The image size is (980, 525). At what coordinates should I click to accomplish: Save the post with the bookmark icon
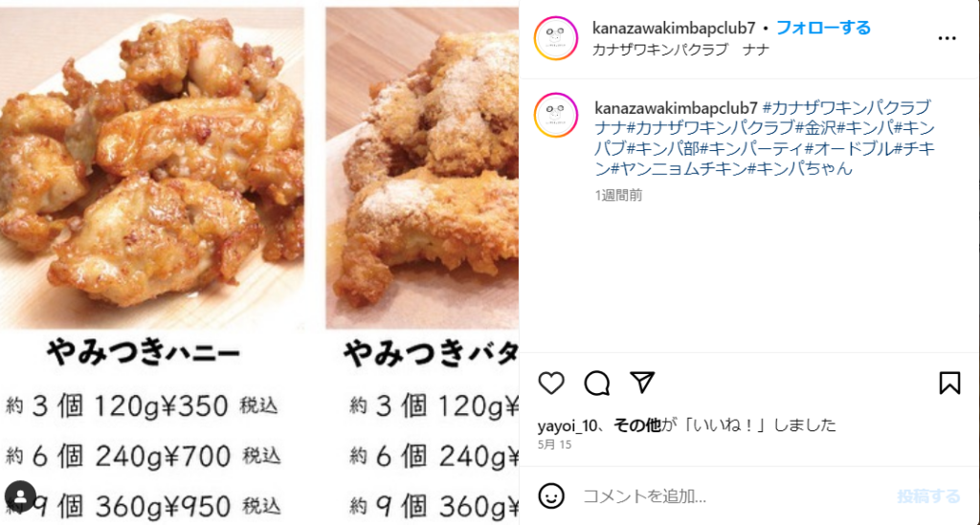(x=949, y=383)
